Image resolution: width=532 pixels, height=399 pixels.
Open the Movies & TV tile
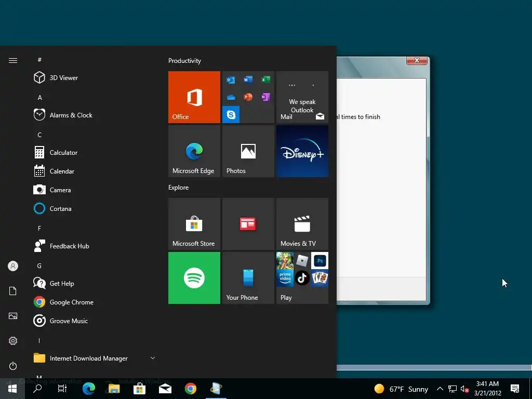click(302, 224)
